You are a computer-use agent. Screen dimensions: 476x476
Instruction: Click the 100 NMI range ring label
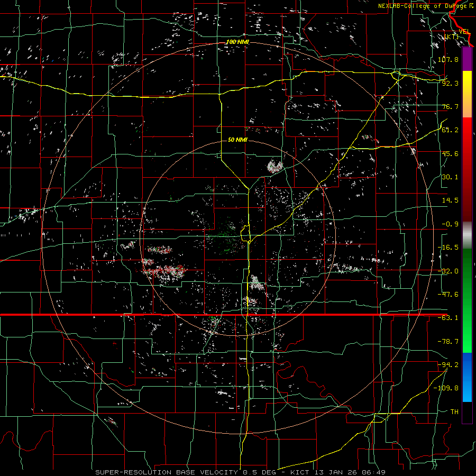coord(237,42)
